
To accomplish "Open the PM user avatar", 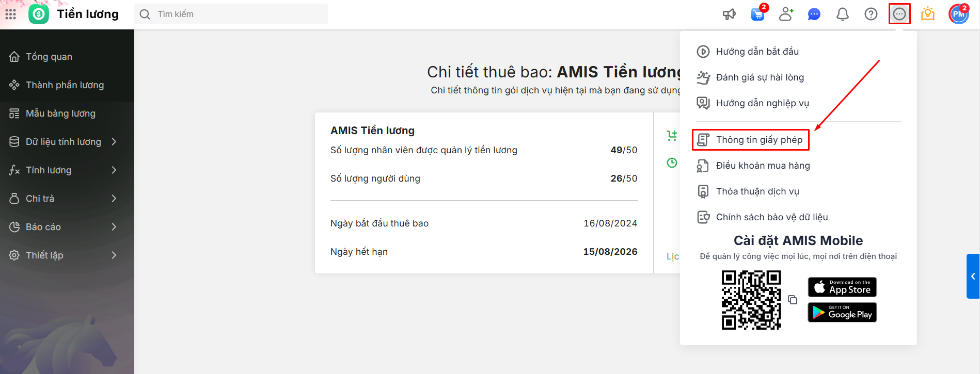I will (x=959, y=14).
